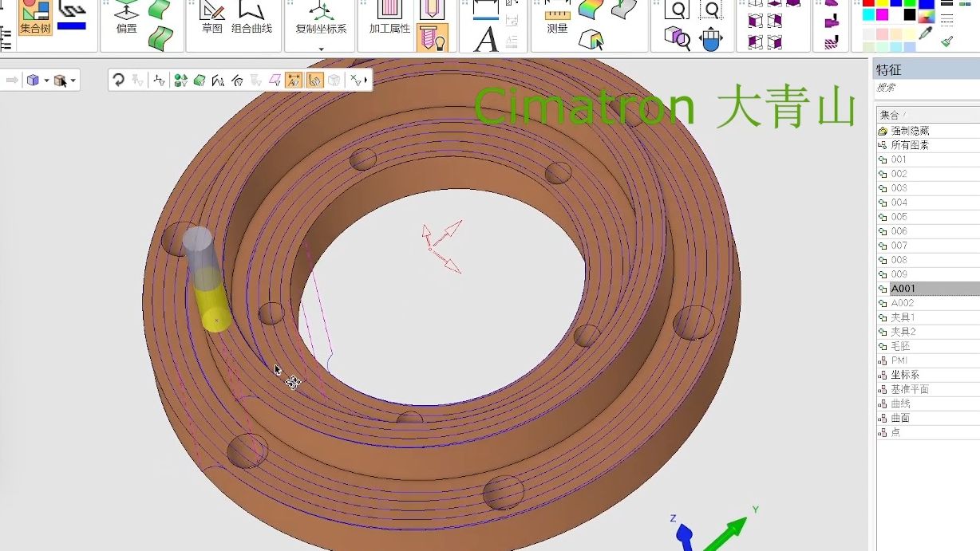Image resolution: width=980 pixels, height=551 pixels.
Task: Open the 草图 sketch tool
Action: coord(211,18)
